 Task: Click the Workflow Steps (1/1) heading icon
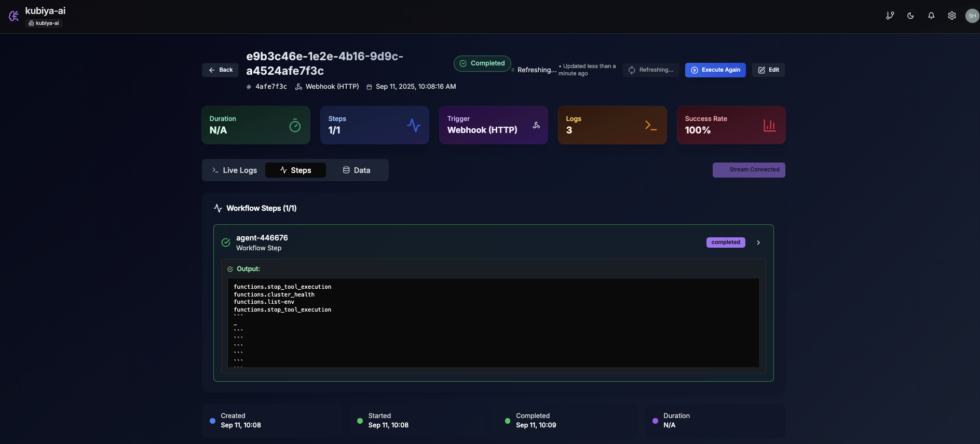pyautogui.click(x=218, y=208)
